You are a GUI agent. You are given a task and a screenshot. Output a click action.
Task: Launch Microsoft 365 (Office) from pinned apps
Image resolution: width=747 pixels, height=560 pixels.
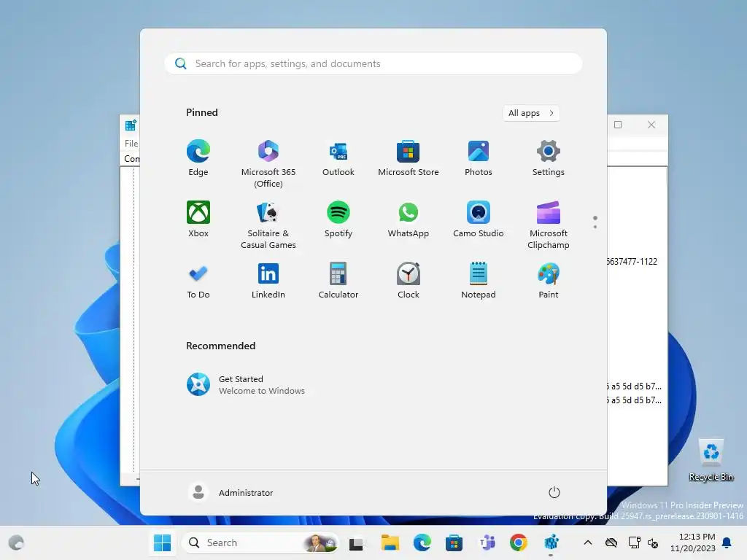click(x=268, y=164)
